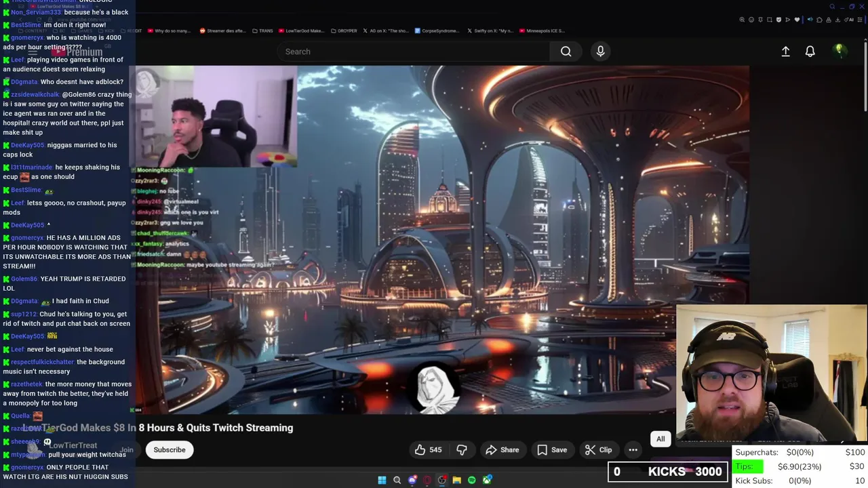Subscribe to the channel
The height and width of the screenshot is (488, 868).
point(170,449)
